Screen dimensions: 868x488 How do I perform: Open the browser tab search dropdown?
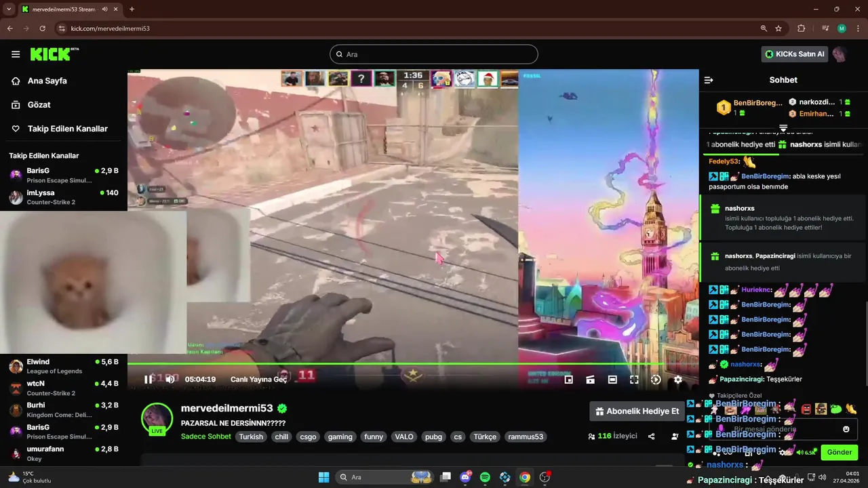click(x=9, y=9)
